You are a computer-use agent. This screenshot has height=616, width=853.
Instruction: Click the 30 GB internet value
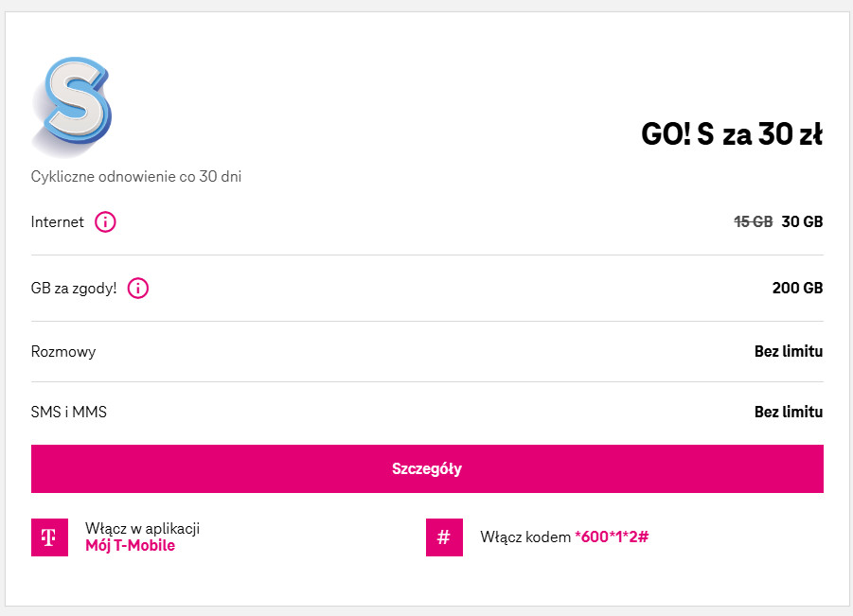[802, 221]
